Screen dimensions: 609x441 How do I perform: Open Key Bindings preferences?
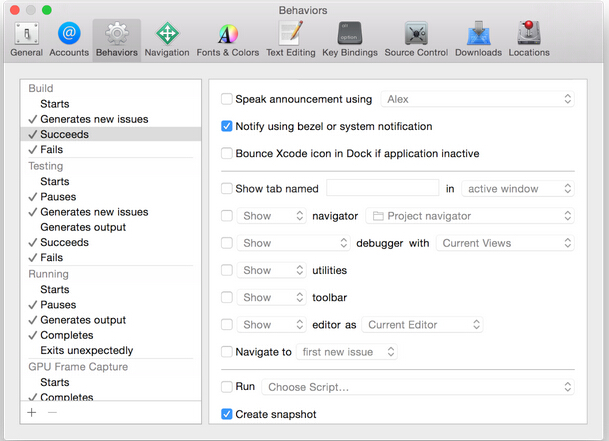tap(349, 38)
